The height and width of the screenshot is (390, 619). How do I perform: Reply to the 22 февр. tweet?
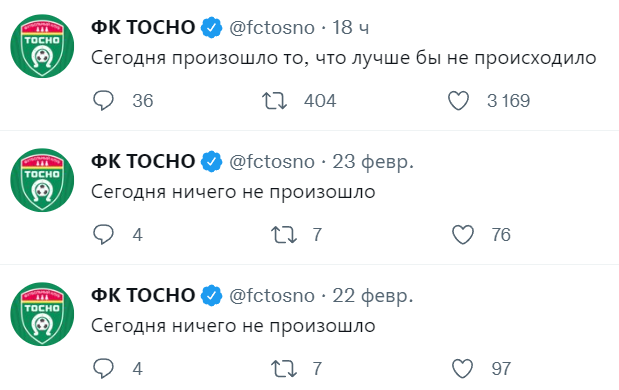click(103, 369)
